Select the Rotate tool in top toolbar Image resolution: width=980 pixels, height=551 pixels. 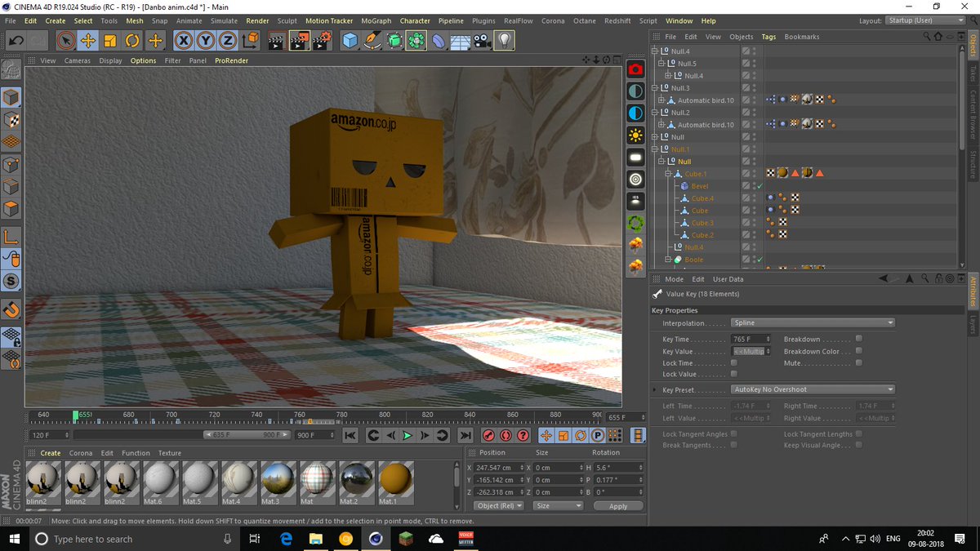(132, 40)
